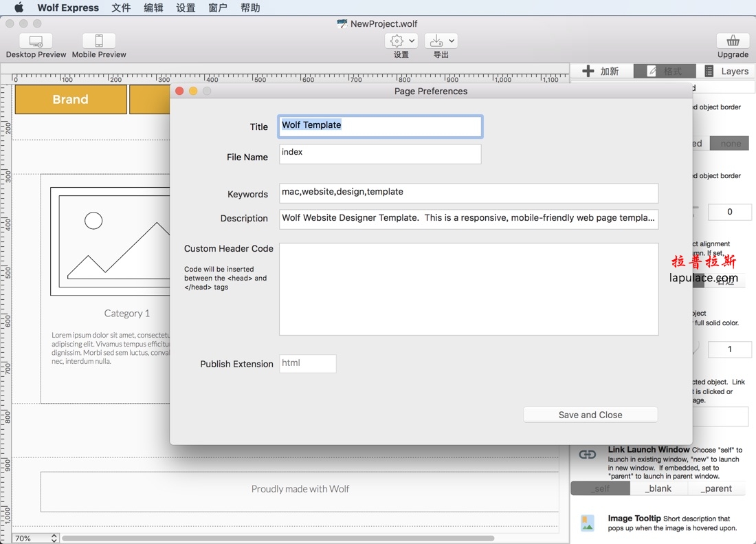Select the _blank launch window option

pos(658,488)
